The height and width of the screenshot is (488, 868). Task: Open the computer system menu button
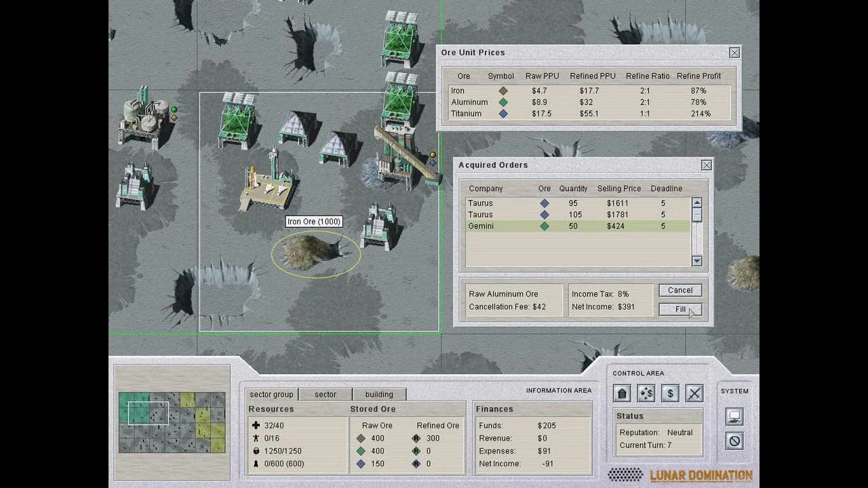[734, 416]
